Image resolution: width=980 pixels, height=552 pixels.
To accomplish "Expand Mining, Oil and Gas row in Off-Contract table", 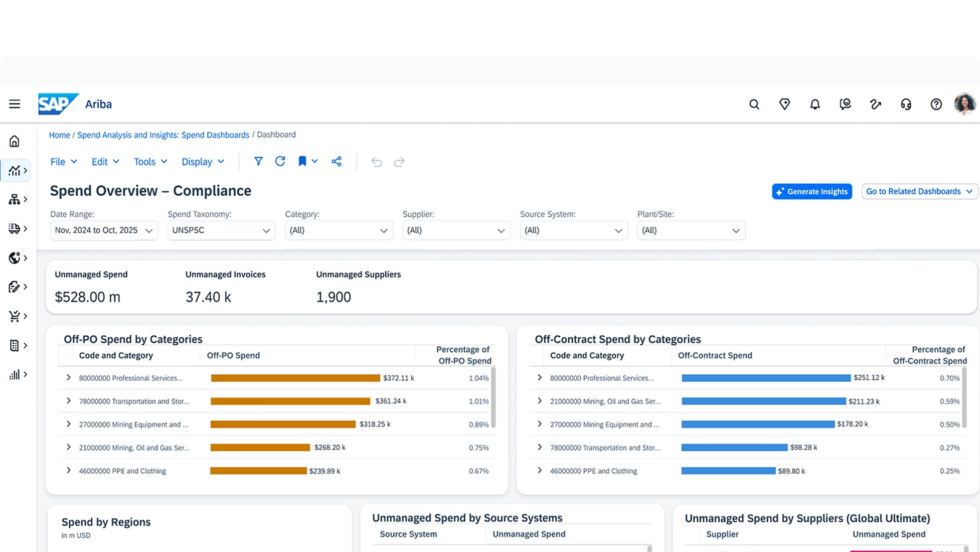I will point(540,400).
